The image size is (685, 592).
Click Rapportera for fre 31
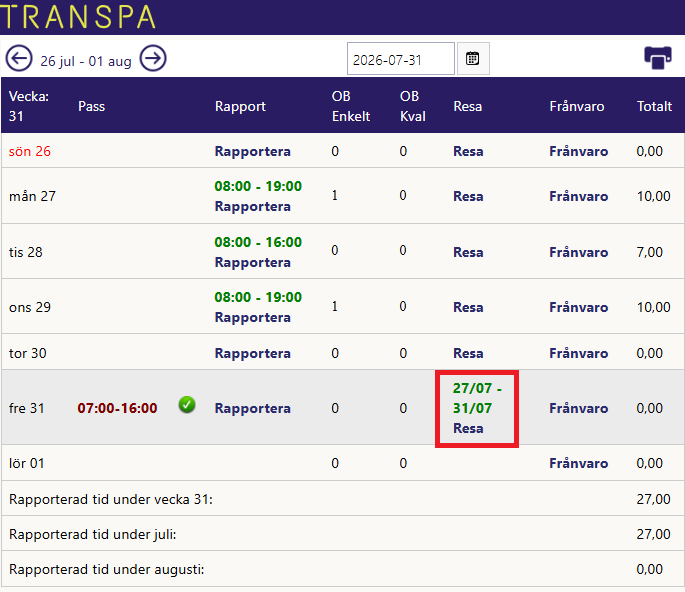(253, 408)
